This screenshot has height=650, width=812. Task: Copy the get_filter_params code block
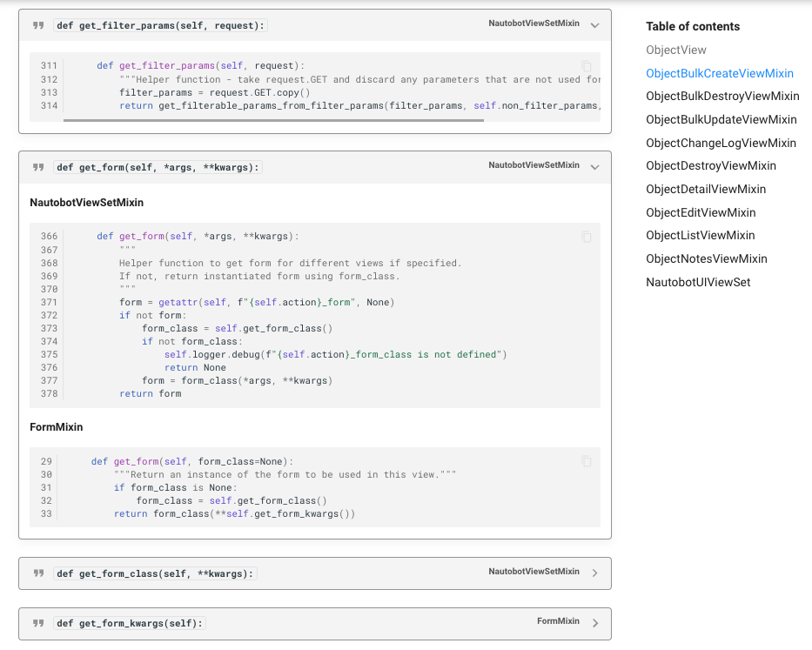coord(587,66)
